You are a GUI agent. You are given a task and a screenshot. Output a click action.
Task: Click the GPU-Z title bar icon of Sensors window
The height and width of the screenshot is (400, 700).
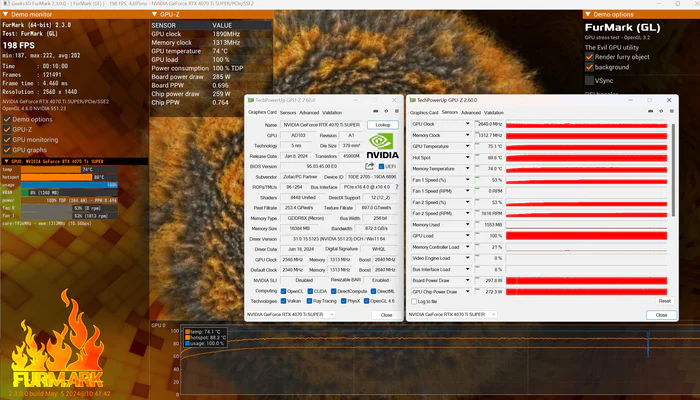coord(412,100)
